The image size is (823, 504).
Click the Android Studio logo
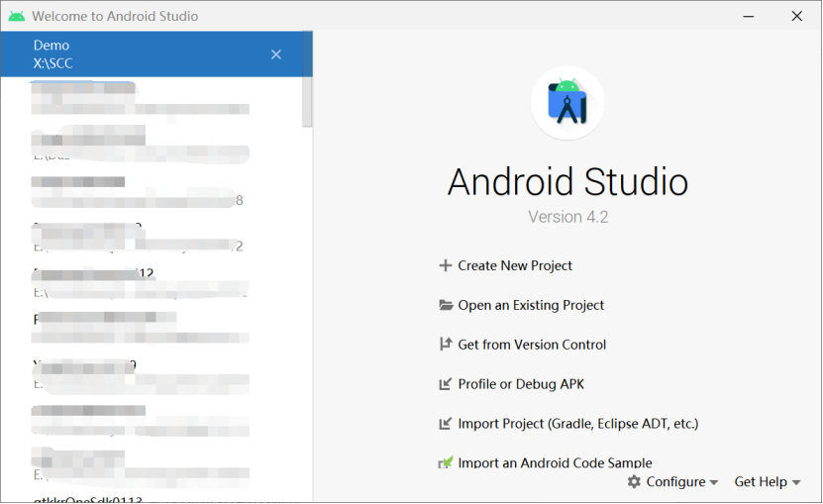tap(567, 103)
